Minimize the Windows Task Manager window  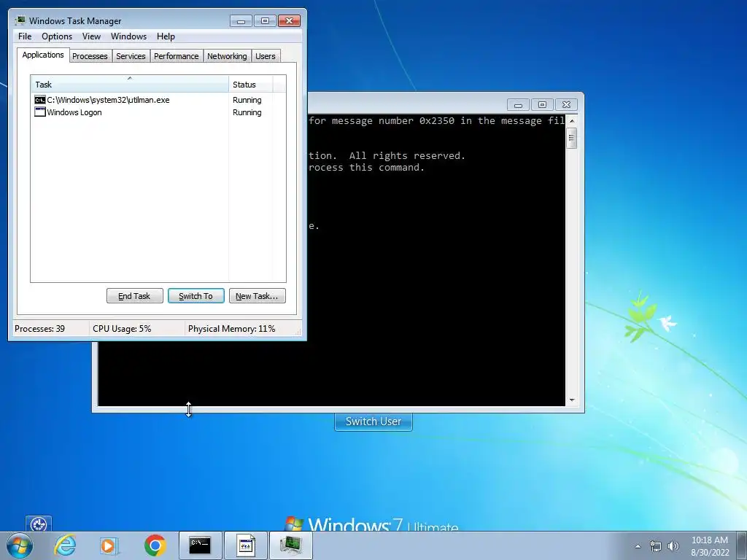(241, 21)
